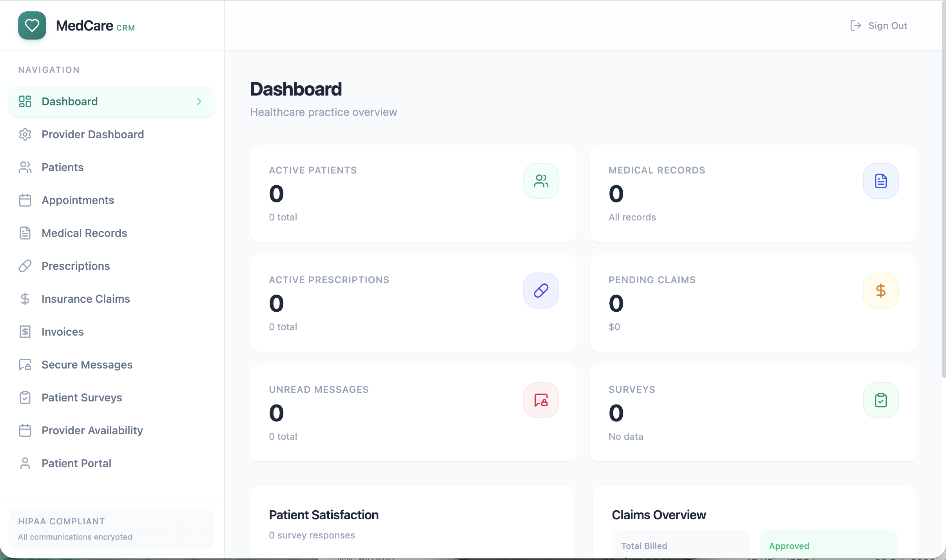Click the Active Prescriptions '0 total' text
Viewport: 946px width, 560px height.
click(x=283, y=327)
